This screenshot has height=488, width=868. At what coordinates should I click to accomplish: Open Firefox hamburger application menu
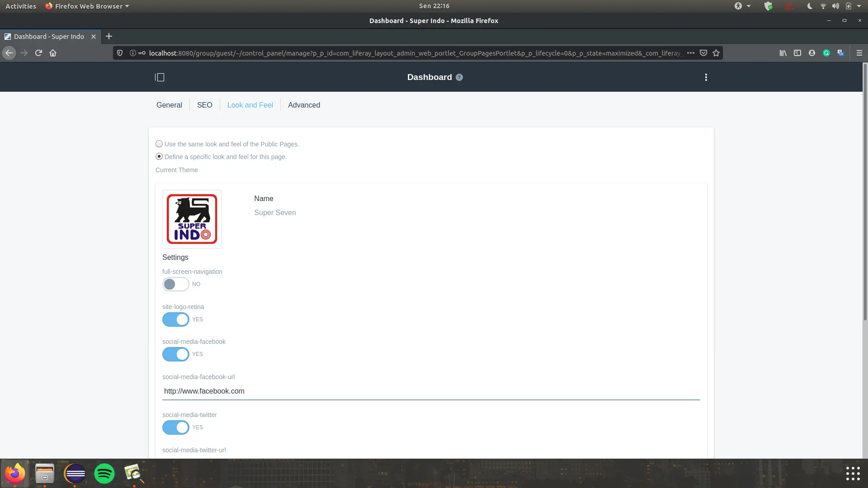[859, 53]
